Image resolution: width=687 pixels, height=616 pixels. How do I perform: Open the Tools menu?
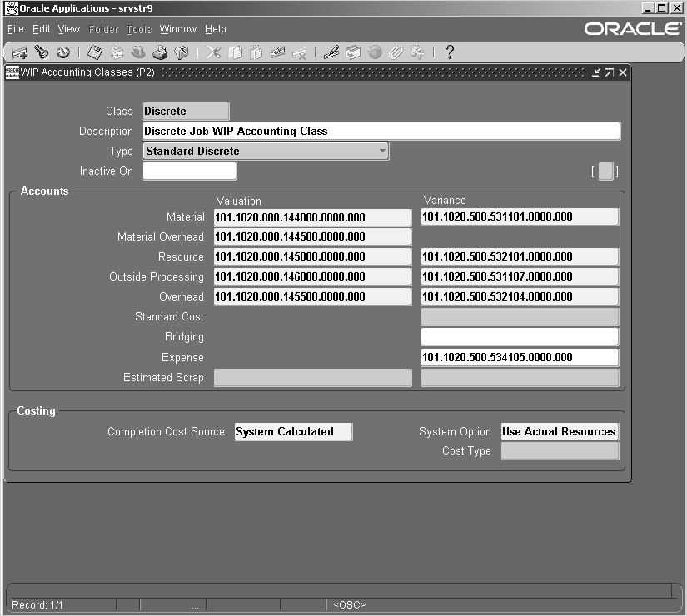(139, 29)
